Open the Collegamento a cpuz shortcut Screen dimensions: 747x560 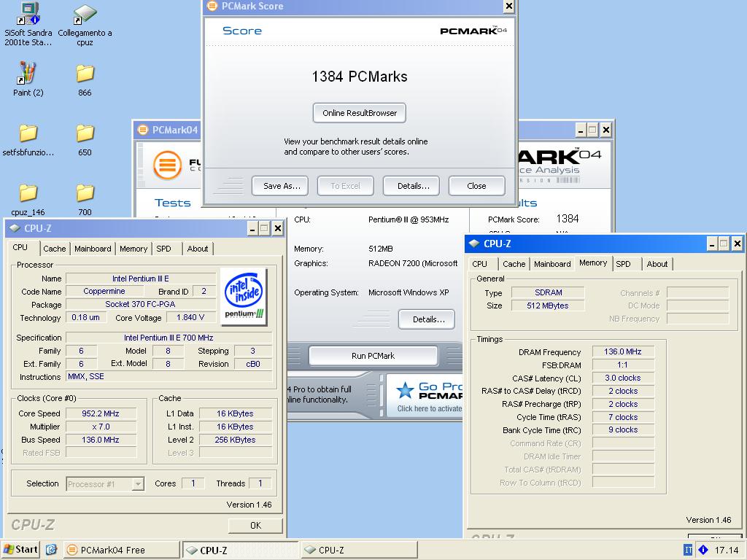(85, 24)
